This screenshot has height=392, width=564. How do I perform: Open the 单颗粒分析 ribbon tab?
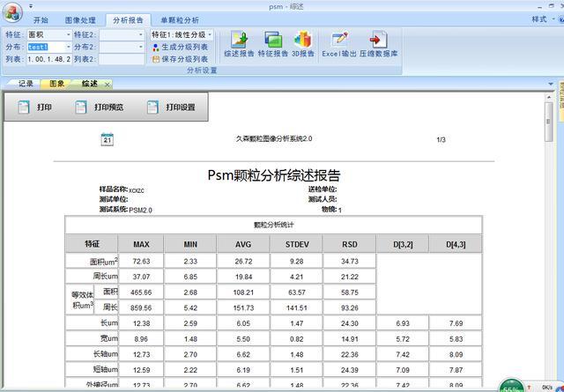point(180,20)
